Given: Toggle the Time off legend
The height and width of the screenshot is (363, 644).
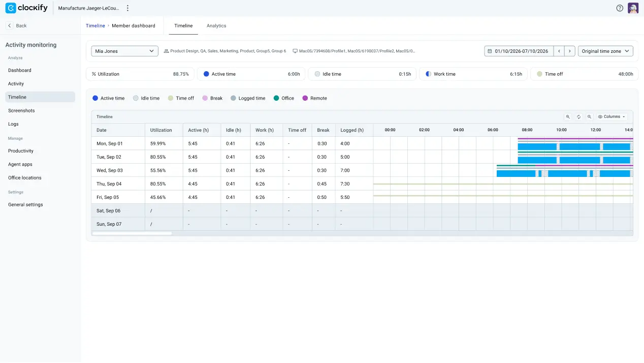Looking at the screenshot, I should point(181,98).
